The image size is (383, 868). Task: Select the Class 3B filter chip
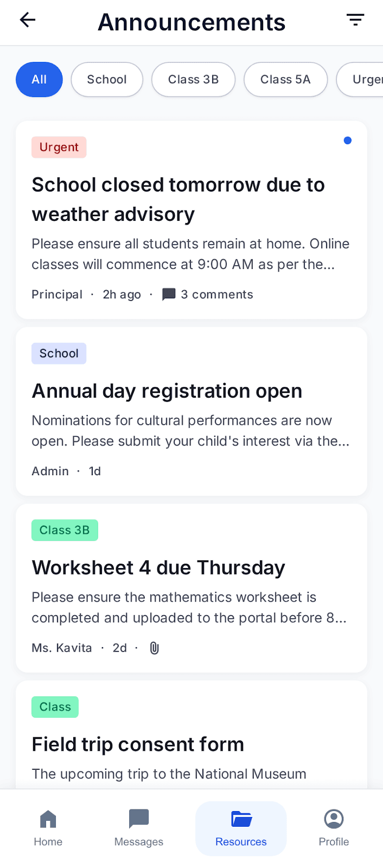[193, 80]
